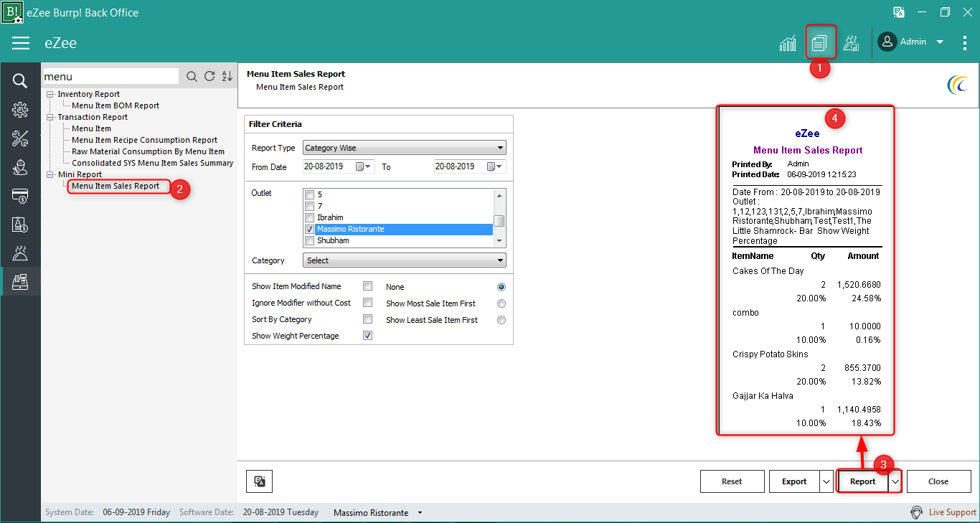Open Live Support link
The image size is (980, 523).
click(x=952, y=512)
